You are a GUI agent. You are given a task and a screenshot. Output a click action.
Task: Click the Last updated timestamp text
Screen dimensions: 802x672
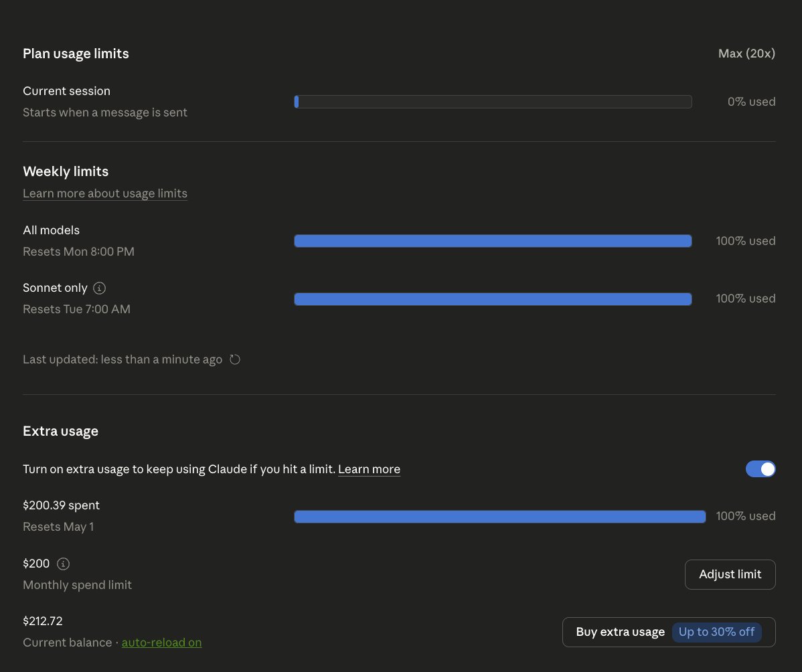point(123,359)
